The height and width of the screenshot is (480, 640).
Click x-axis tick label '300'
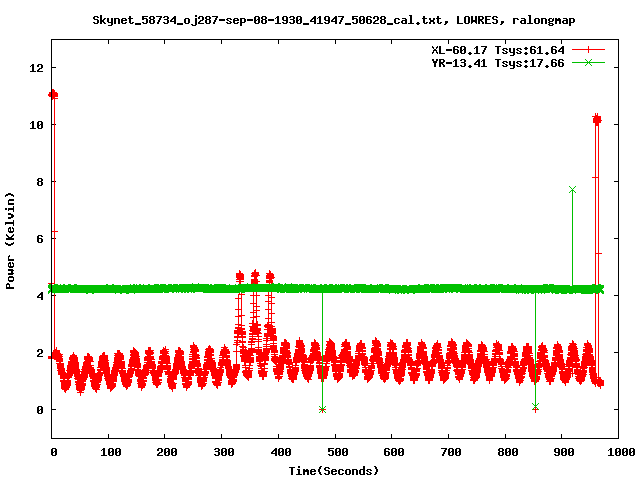[x=224, y=452]
